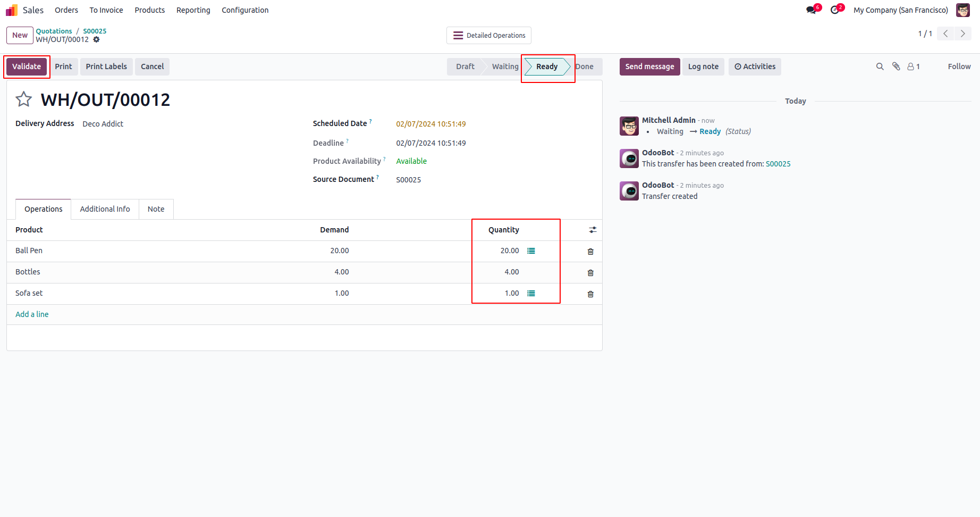Switch company My Company (San Francisco)
Viewport: 980px width, 517px height.
901,10
